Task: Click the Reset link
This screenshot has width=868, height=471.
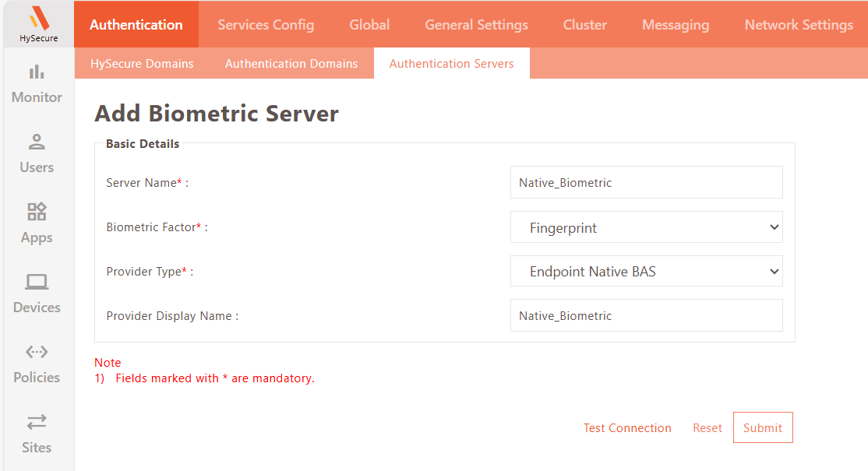Action: 707,428
